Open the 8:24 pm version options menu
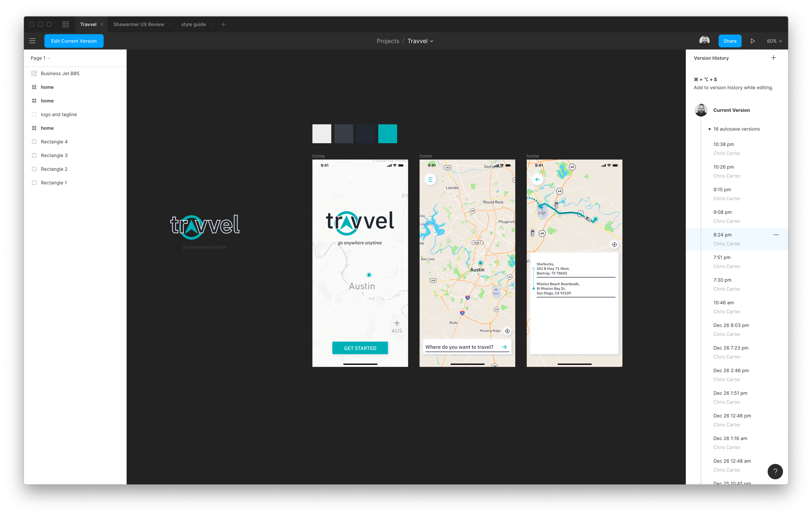This screenshot has height=516, width=812. [776, 235]
